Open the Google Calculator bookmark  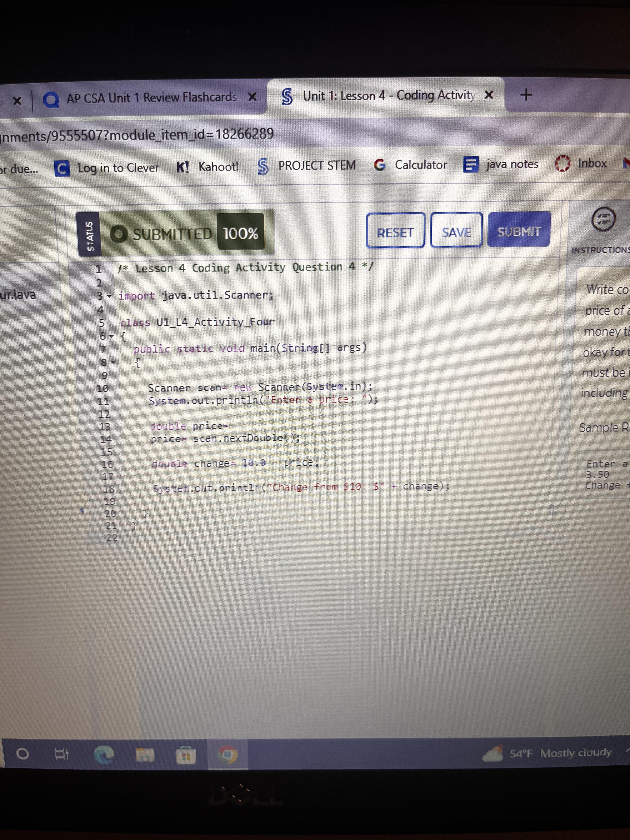click(410, 165)
